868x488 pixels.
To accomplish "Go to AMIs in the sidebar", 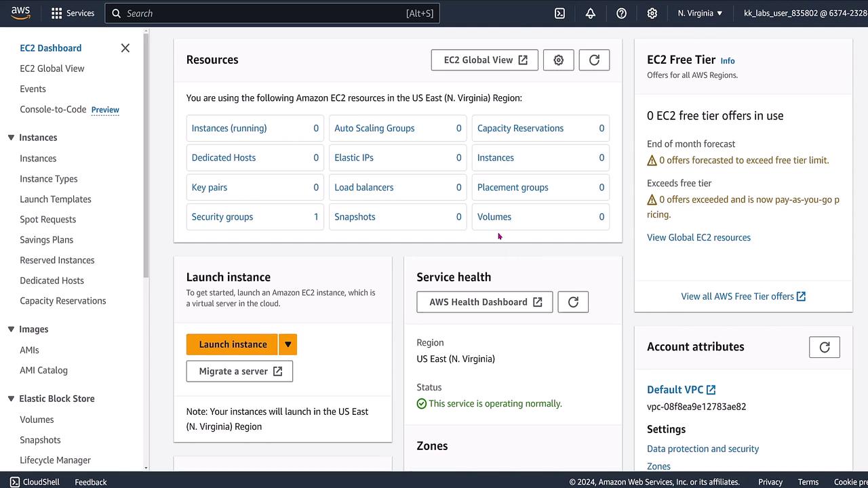I will [29, 350].
